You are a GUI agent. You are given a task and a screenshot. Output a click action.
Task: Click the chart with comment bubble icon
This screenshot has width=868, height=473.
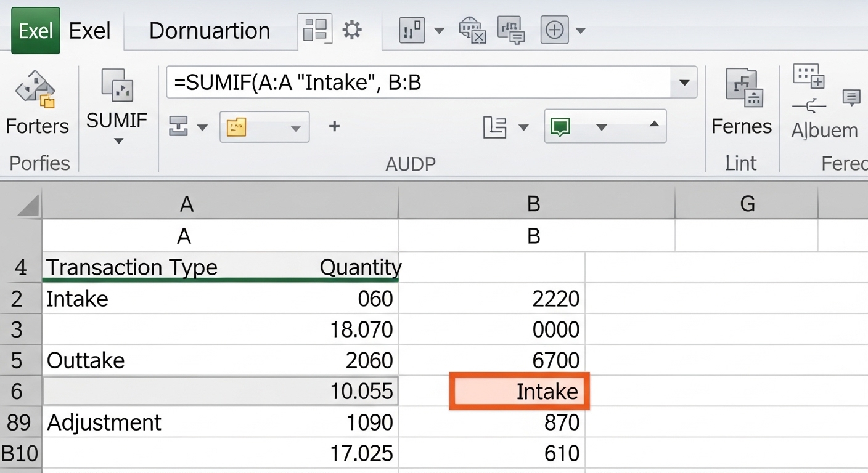click(510, 31)
